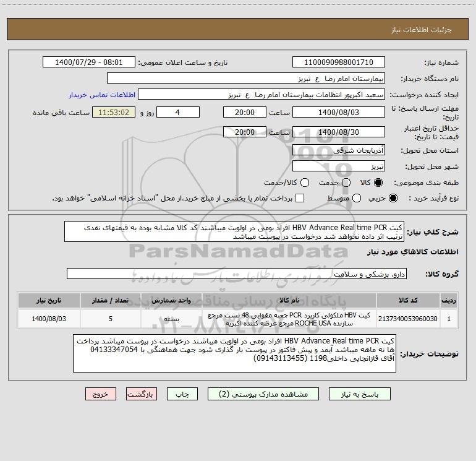Click the توضیحات خریدار notes box

pyautogui.click(x=234, y=353)
